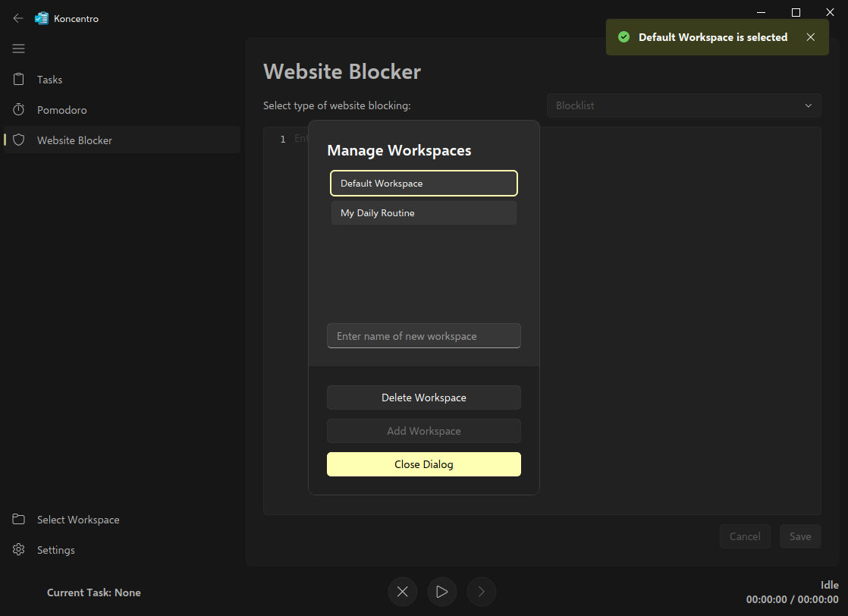Image resolution: width=848 pixels, height=616 pixels.
Task: Click the stop X playback button
Action: pyautogui.click(x=403, y=592)
